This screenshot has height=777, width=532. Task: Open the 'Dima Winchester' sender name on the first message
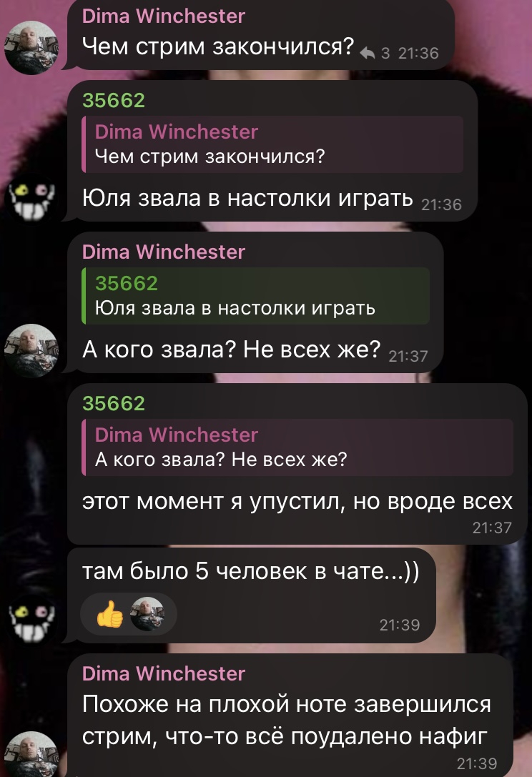coord(164,16)
